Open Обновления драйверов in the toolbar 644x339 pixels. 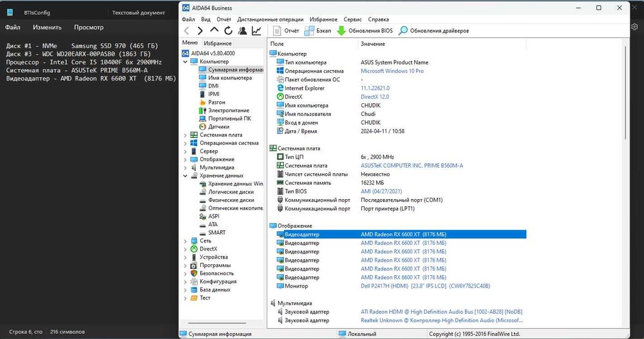pos(433,31)
